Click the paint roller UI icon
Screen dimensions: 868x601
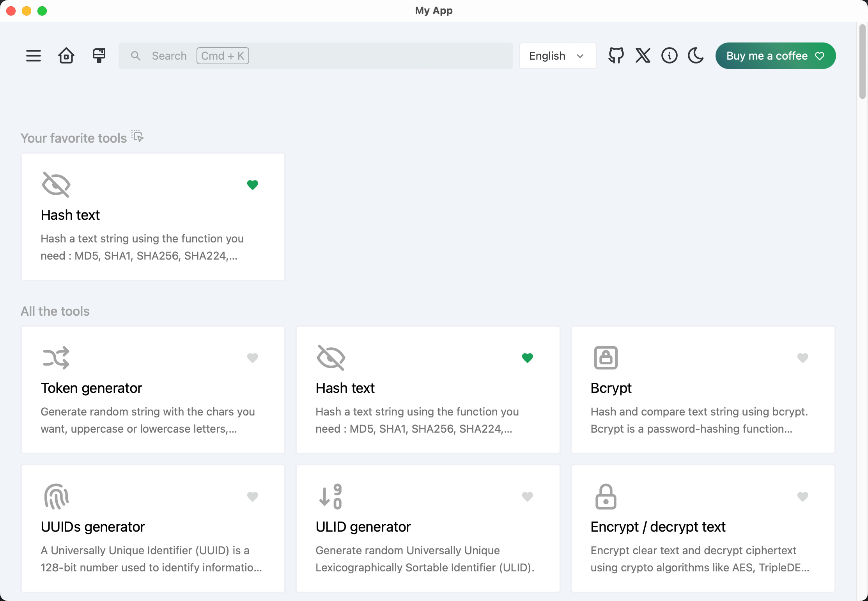click(99, 56)
